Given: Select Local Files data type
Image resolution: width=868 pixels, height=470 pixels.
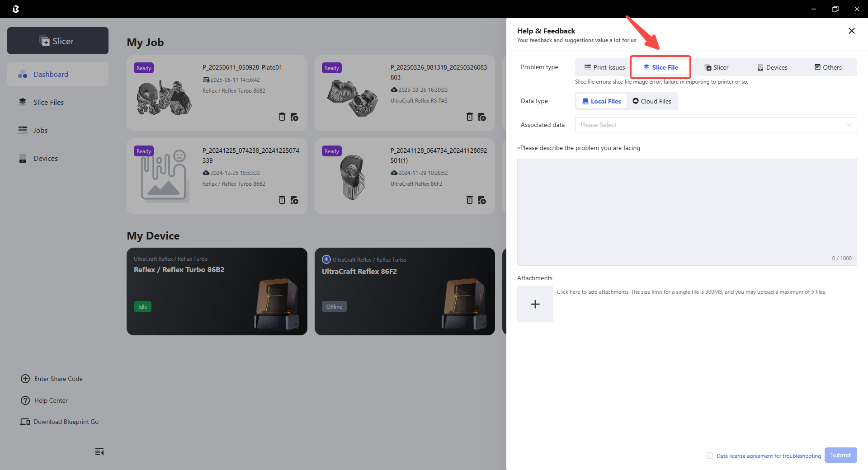Looking at the screenshot, I should (601, 101).
